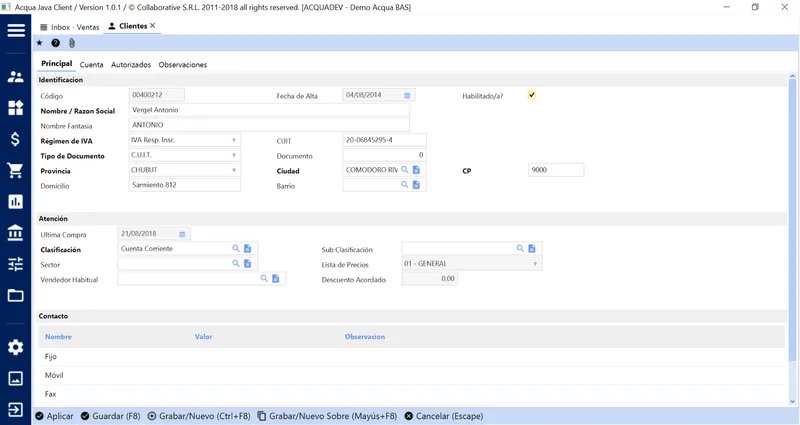Open the shopping cart sidebar icon

coord(16,170)
